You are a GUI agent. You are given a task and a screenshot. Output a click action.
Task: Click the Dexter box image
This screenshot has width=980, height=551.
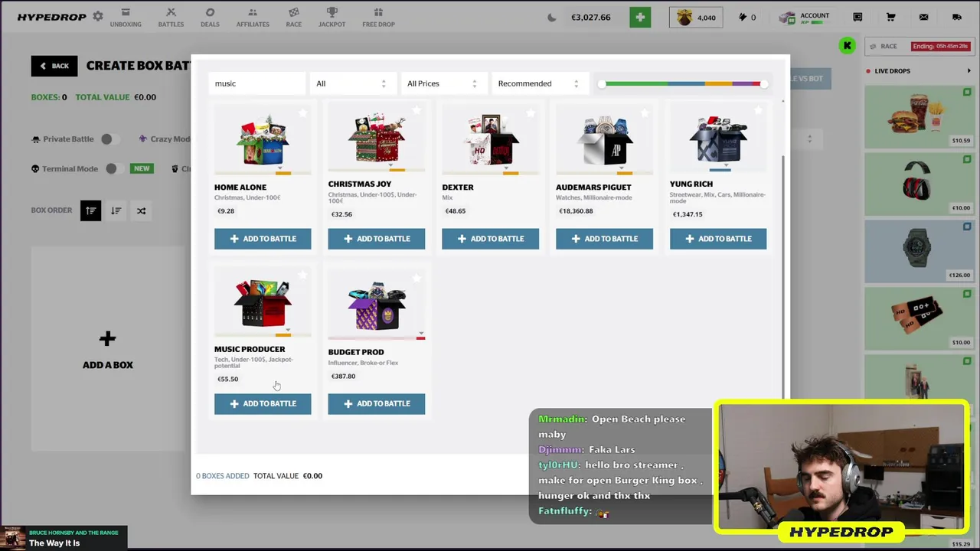[490, 141]
